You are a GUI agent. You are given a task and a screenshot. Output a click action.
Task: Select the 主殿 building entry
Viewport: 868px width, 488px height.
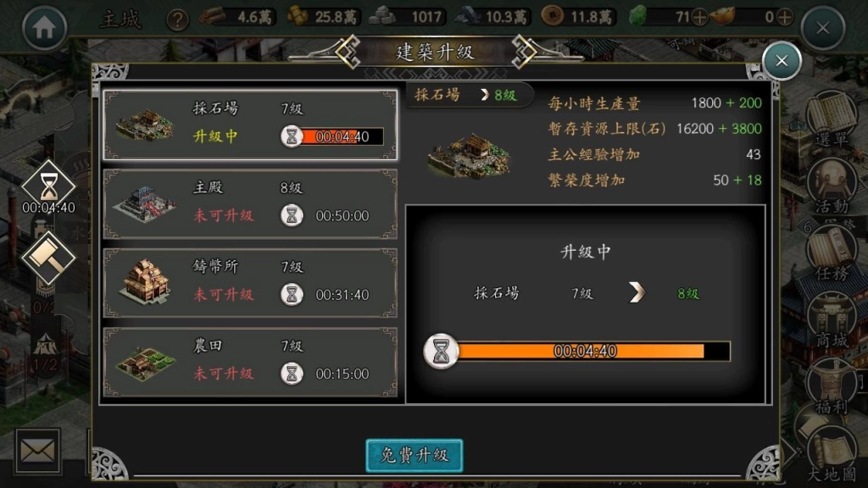(250, 204)
